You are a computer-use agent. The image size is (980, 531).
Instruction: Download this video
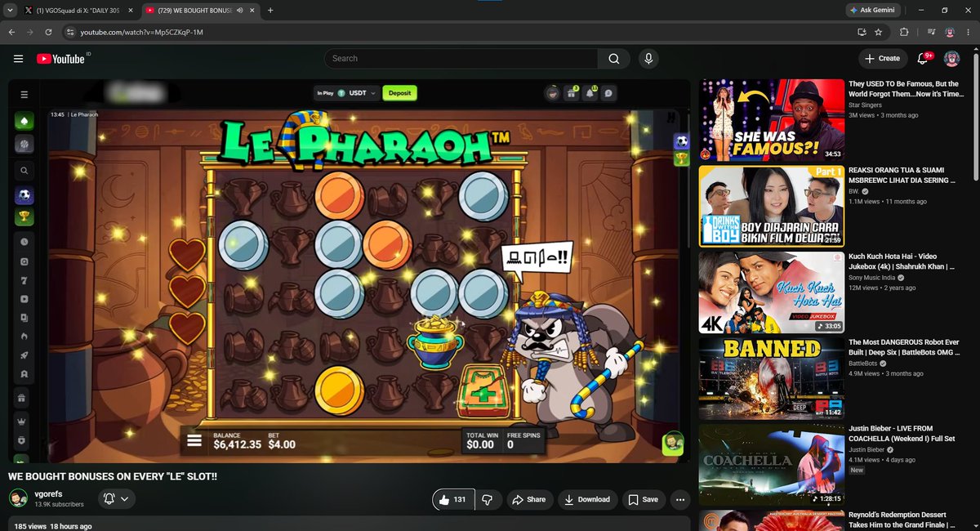tap(587, 499)
